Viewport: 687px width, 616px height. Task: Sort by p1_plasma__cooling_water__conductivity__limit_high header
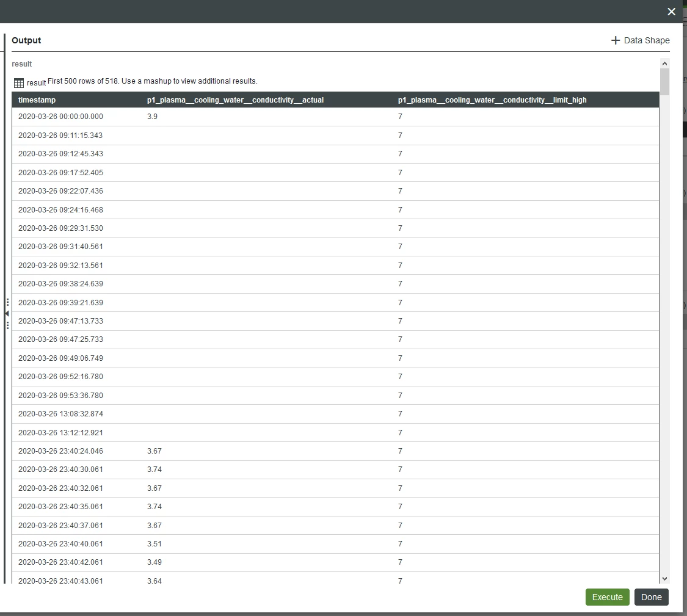click(492, 100)
